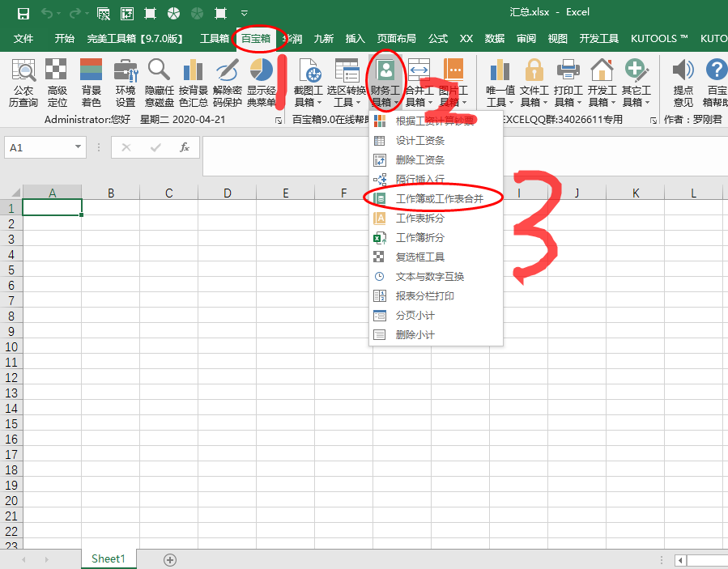Switch to the 百宝箱 tab
This screenshot has height=569, width=728.
(x=256, y=39)
